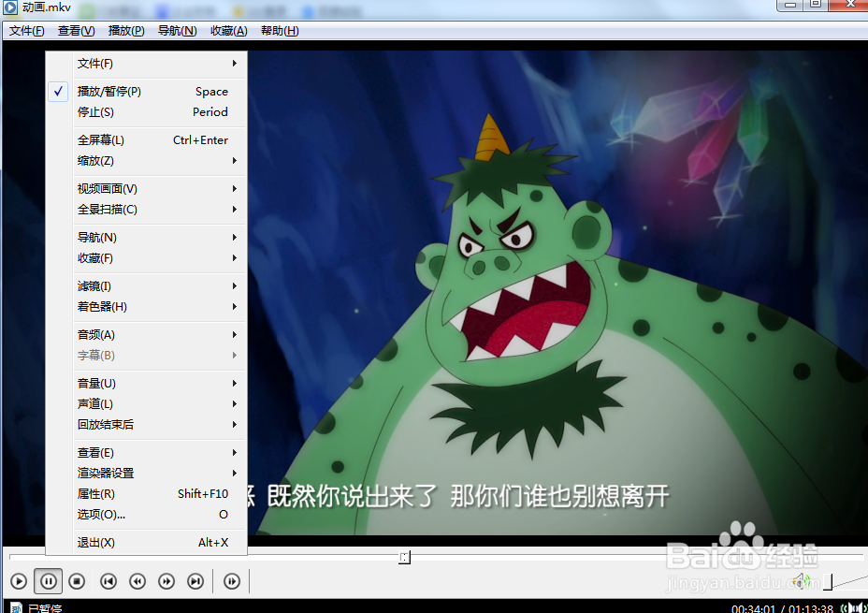Click the seek bar position thumb

click(405, 557)
